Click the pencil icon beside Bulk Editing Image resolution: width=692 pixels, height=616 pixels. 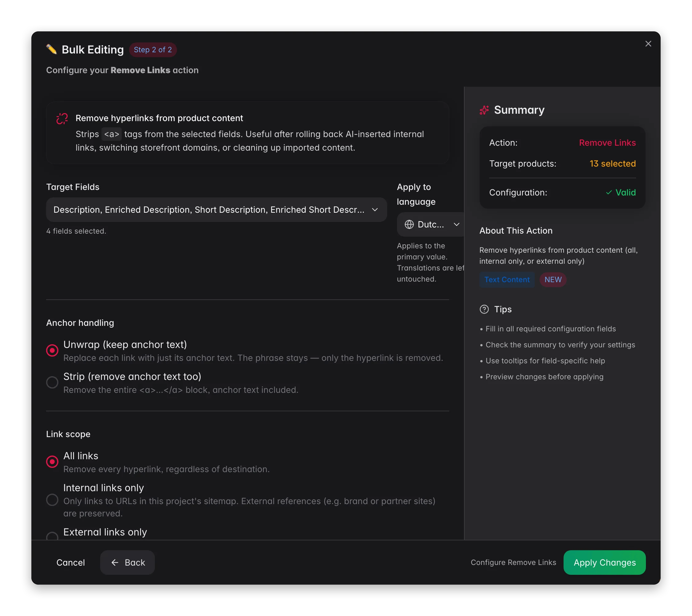point(51,49)
